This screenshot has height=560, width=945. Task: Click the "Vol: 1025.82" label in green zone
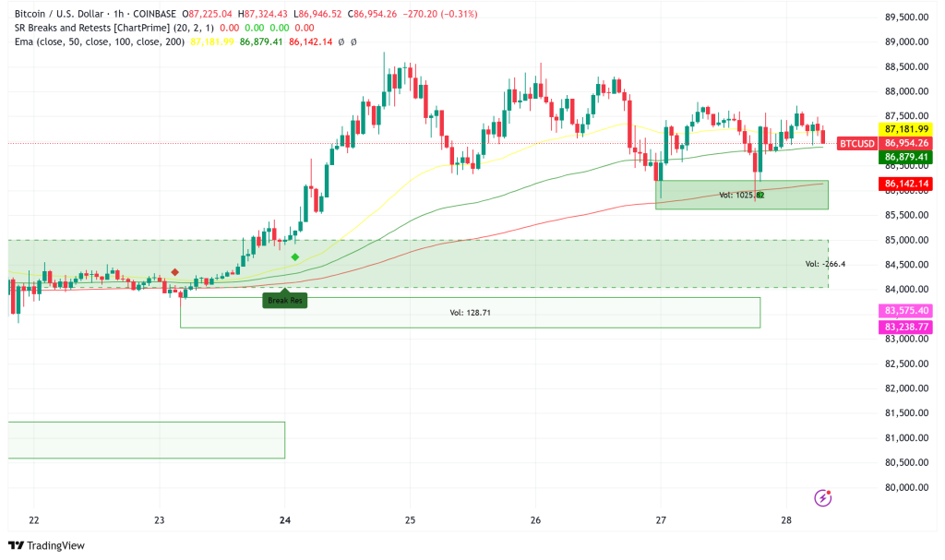tap(741, 196)
